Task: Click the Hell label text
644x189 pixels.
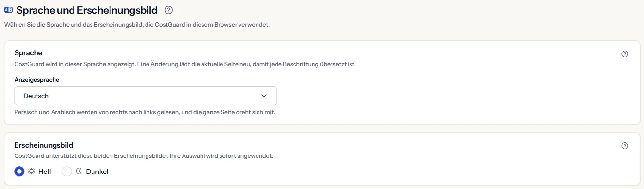Action: 45,172
